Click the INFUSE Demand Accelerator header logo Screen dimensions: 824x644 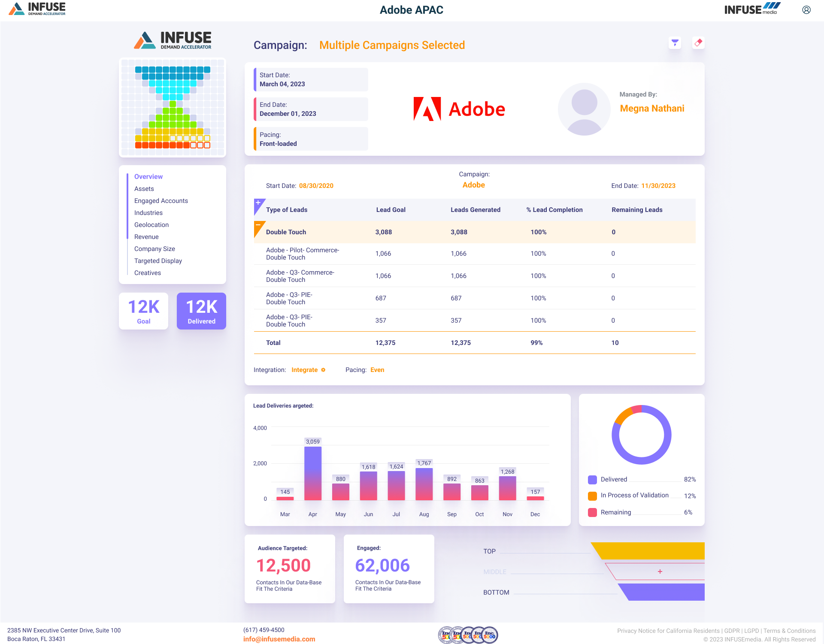[x=37, y=9]
